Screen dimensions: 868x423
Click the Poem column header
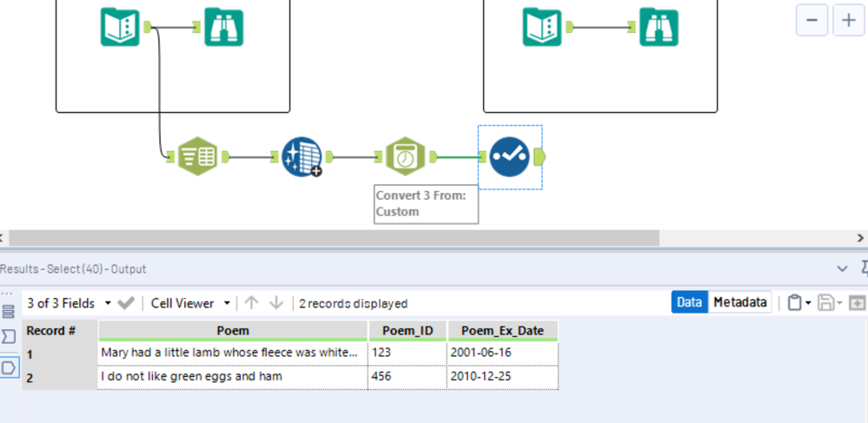(233, 331)
